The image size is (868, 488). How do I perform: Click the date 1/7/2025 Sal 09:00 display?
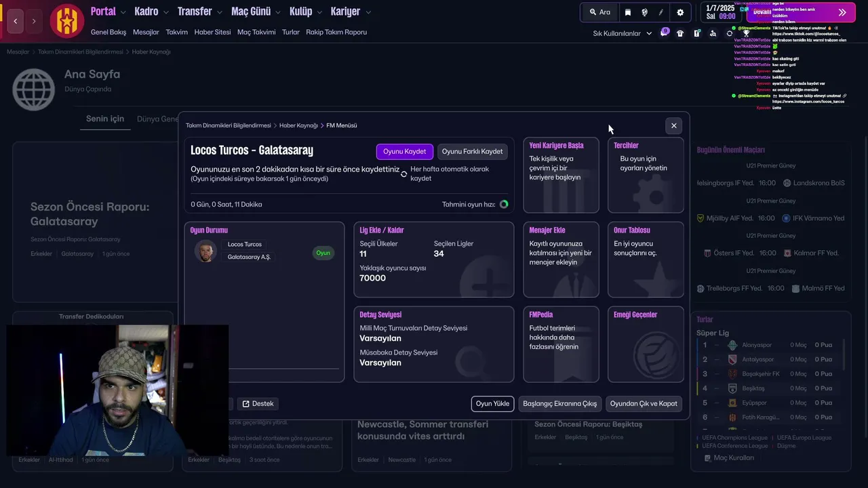(x=720, y=12)
